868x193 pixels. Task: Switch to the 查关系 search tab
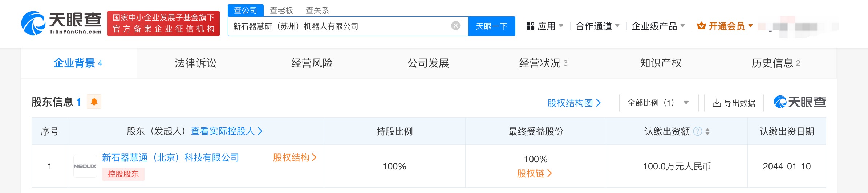(317, 10)
